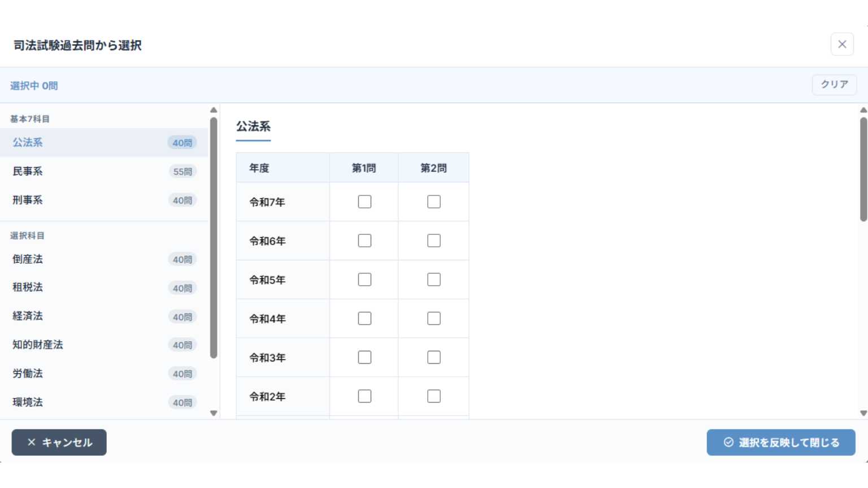Click the down arrow of main scrollbar

863,413
